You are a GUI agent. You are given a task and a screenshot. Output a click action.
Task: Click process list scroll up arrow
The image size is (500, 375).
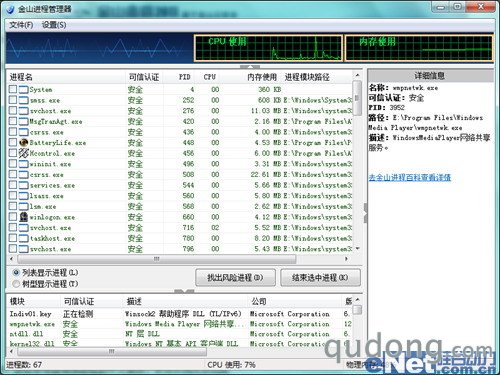coord(357,75)
